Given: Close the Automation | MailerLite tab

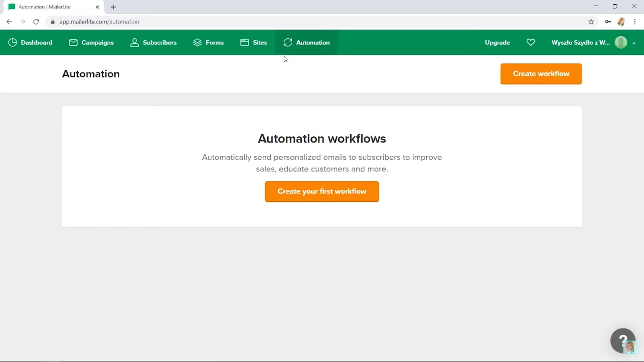Looking at the screenshot, I should (97, 7).
